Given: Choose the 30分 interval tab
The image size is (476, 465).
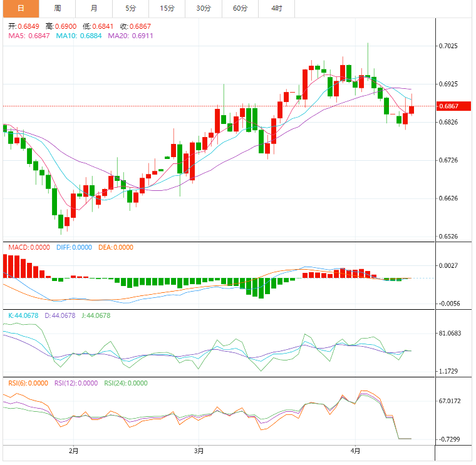Looking at the screenshot, I should click(204, 8).
